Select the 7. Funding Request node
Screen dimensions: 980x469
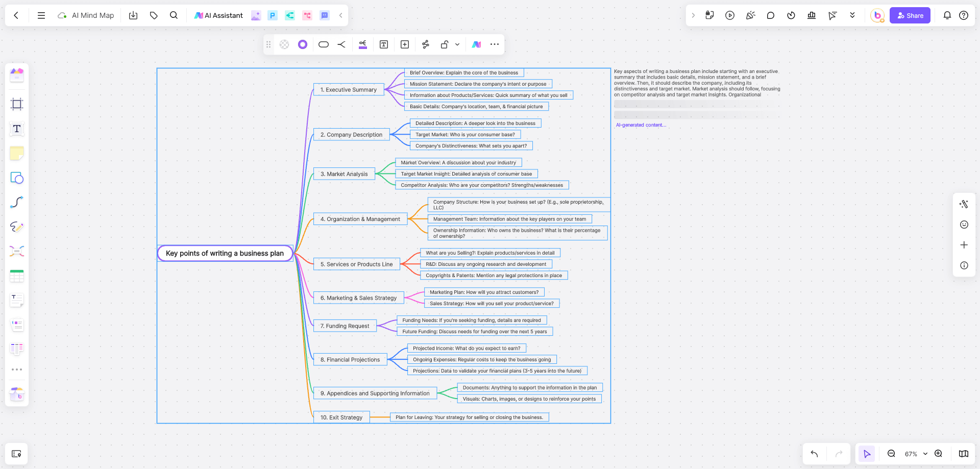pyautogui.click(x=345, y=326)
